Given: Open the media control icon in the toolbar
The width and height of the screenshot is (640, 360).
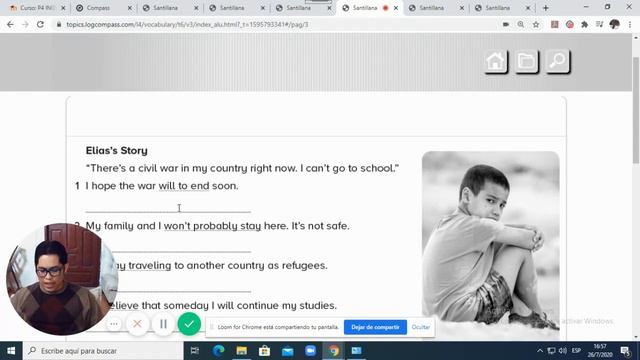Looking at the screenshot, I should (599, 24).
